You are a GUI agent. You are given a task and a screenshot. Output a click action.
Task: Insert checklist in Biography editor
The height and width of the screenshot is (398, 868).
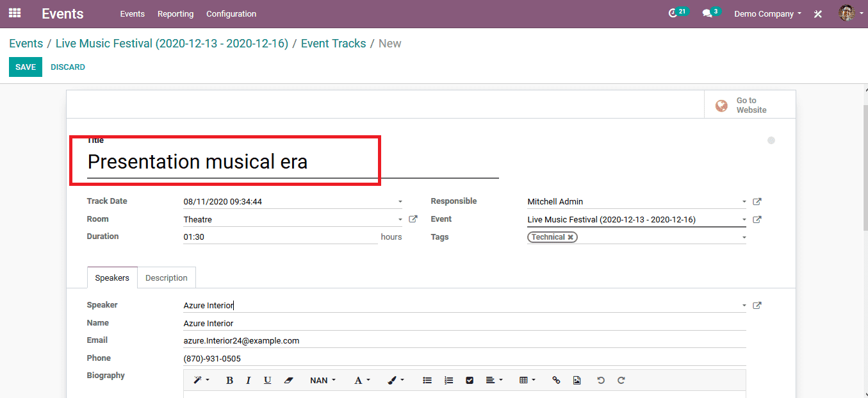(x=470, y=380)
